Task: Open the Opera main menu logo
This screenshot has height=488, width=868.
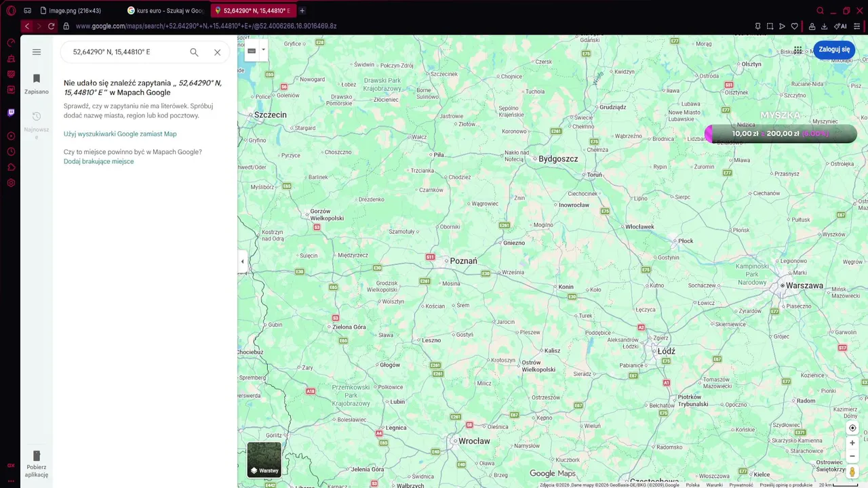Action: click(x=11, y=11)
